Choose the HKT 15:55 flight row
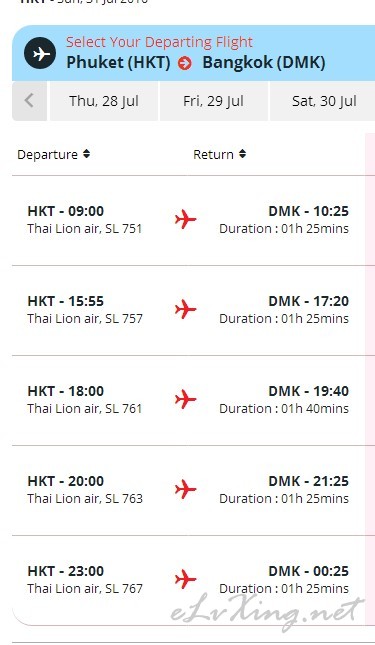 pyautogui.click(x=189, y=310)
